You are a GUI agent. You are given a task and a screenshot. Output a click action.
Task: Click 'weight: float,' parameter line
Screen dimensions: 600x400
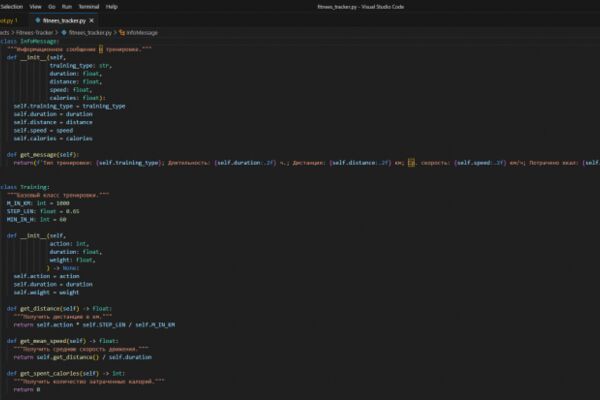point(72,260)
